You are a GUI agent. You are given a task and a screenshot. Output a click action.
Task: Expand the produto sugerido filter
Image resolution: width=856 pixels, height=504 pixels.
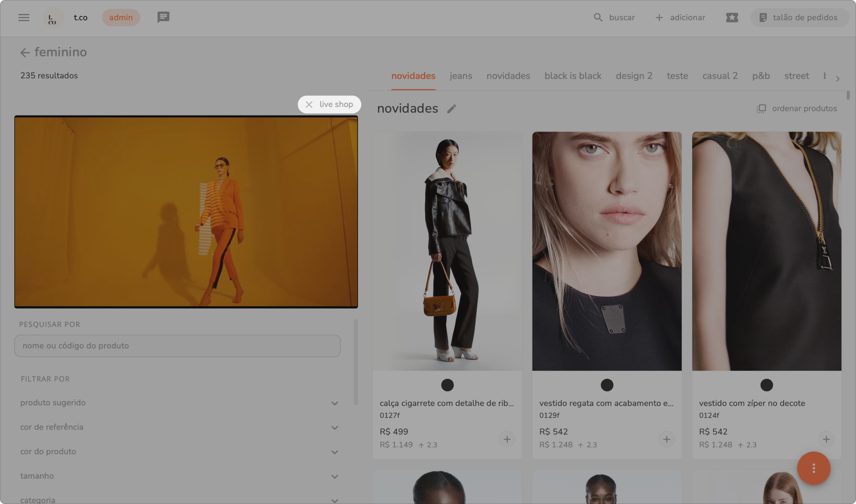(x=334, y=403)
